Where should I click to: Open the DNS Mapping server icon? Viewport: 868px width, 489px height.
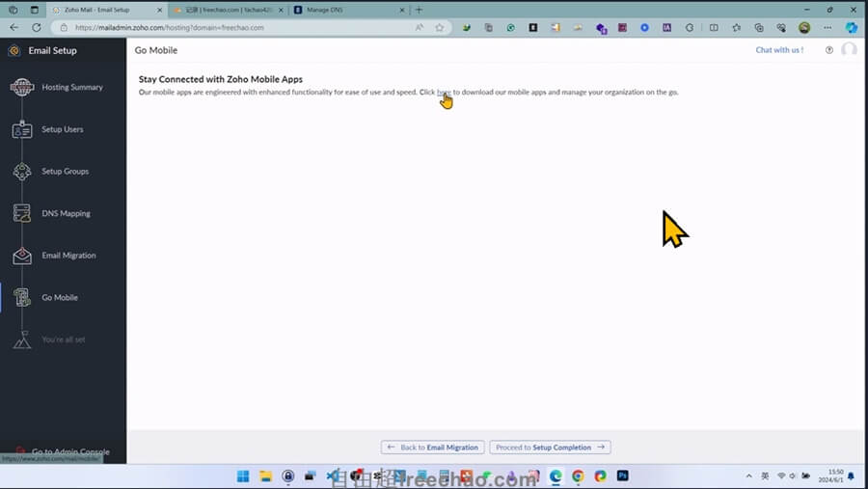pos(21,213)
